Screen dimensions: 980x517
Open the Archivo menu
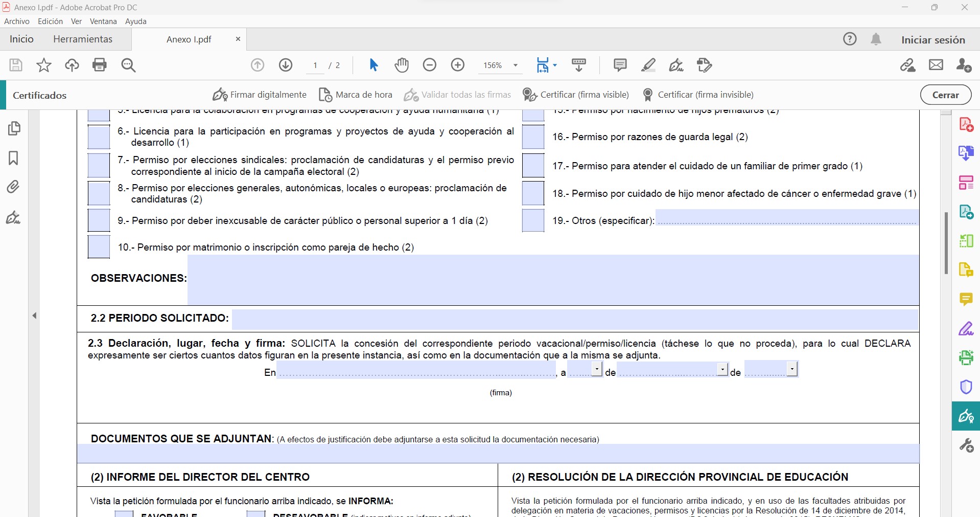tap(17, 21)
